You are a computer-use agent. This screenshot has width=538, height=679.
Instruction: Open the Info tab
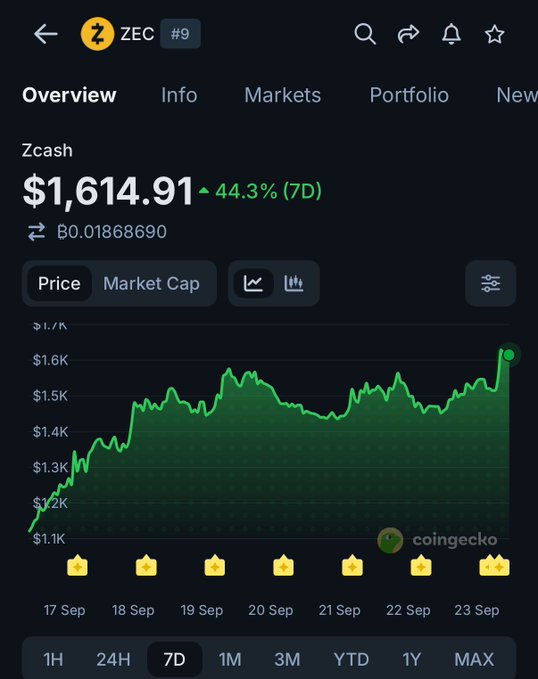pyautogui.click(x=179, y=95)
